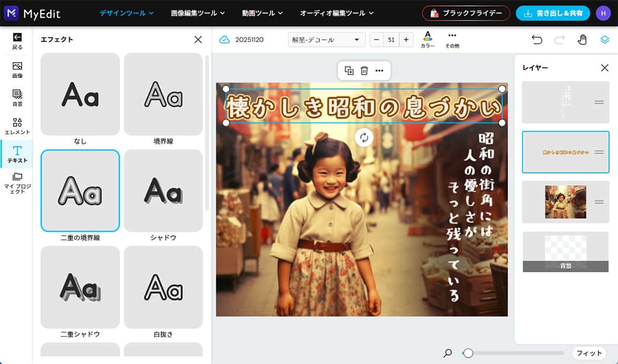Screen dimensions: 618x364
Task: Select the 境界線 text effect
Action: (x=163, y=94)
